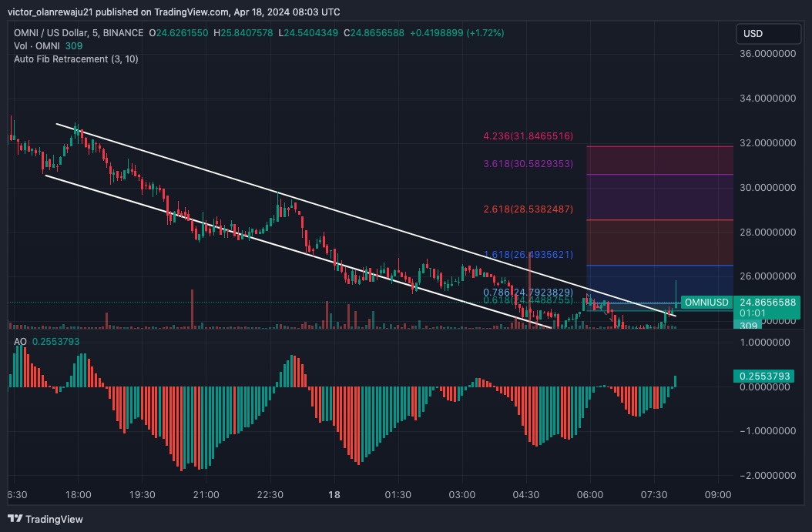Select the AO indicator legend label

(x=20, y=341)
